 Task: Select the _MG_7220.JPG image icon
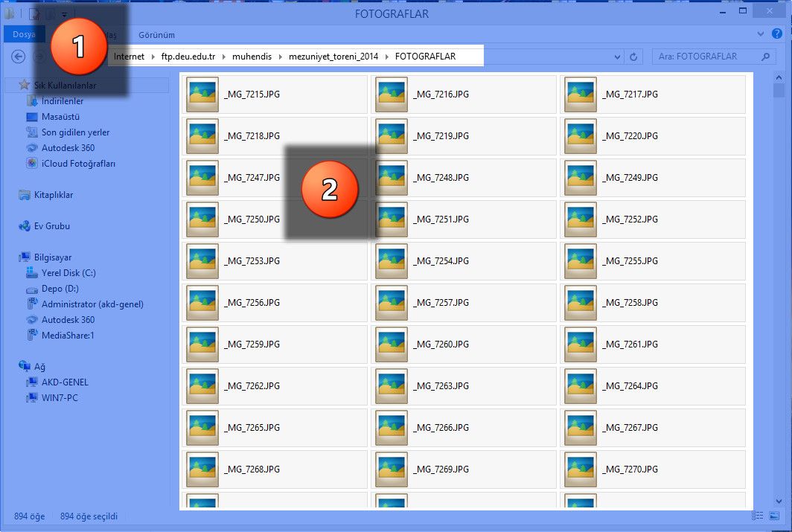[x=581, y=135]
